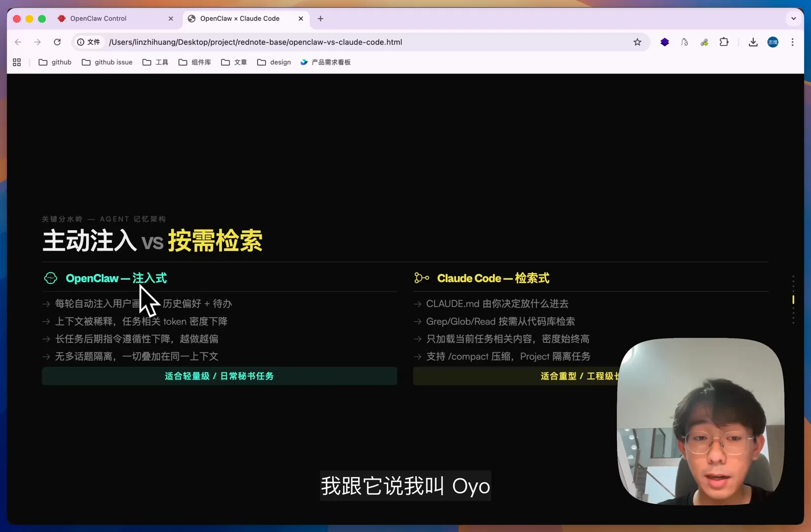Bookmark this page with the star icon
The image size is (811, 532).
pyautogui.click(x=637, y=42)
